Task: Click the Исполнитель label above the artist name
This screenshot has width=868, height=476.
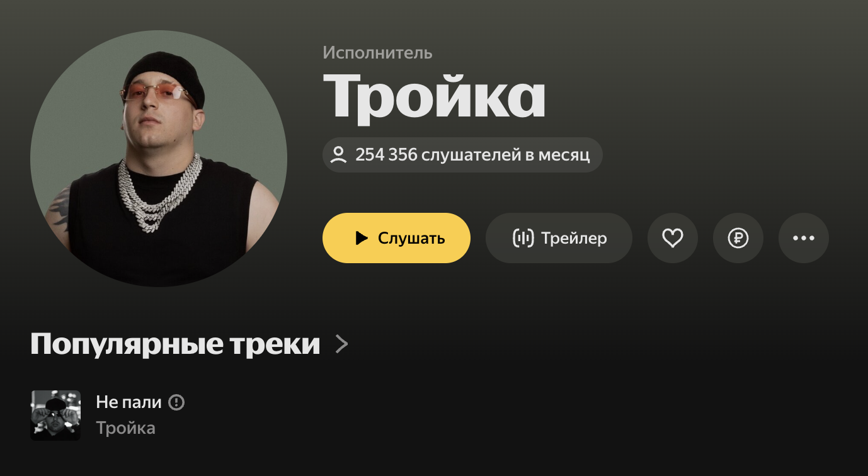Action: click(x=377, y=53)
